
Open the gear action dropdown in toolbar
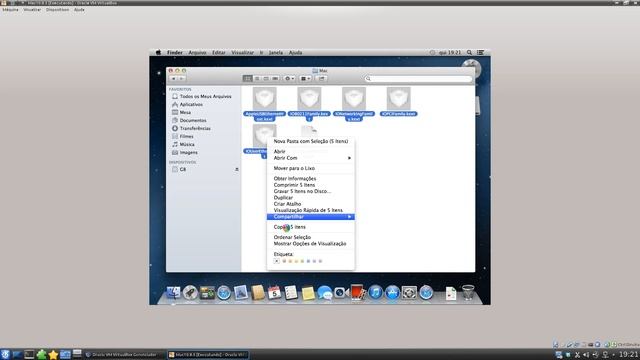(289, 78)
